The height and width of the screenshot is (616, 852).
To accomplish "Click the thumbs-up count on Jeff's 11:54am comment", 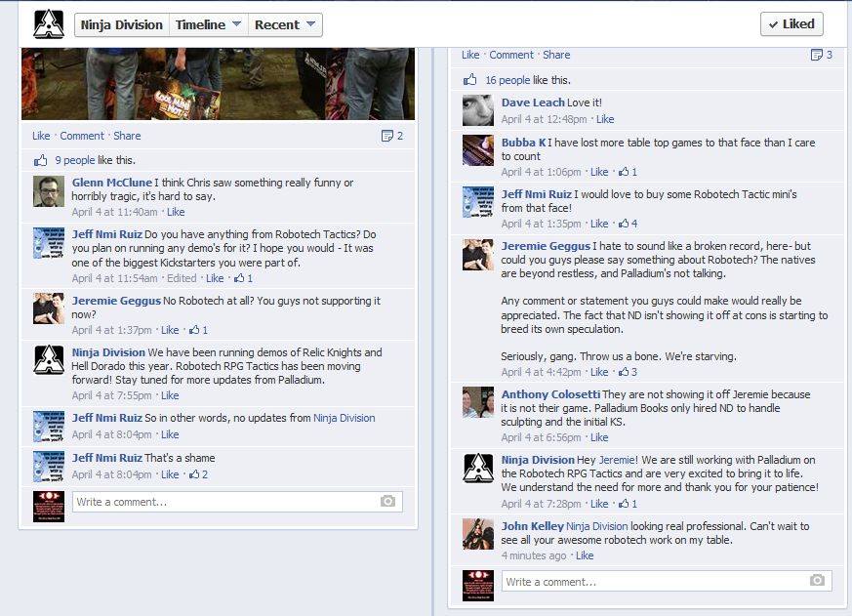I will click(243, 278).
